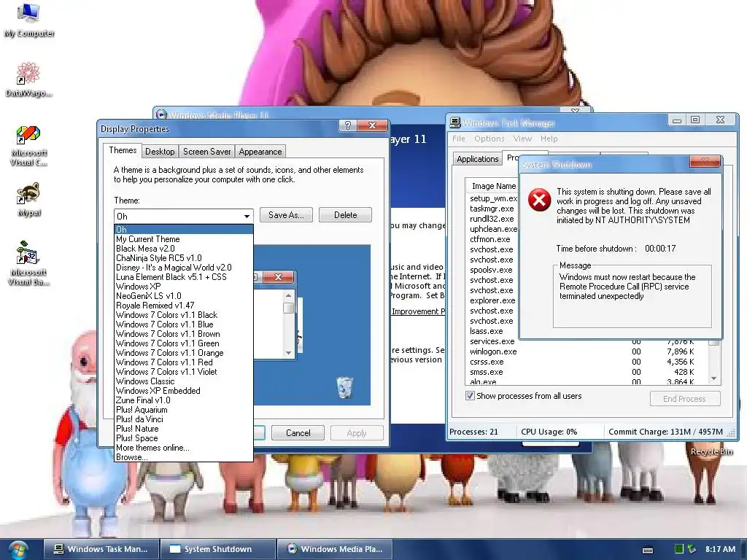Open the Mypal desktop shortcut

click(28, 200)
